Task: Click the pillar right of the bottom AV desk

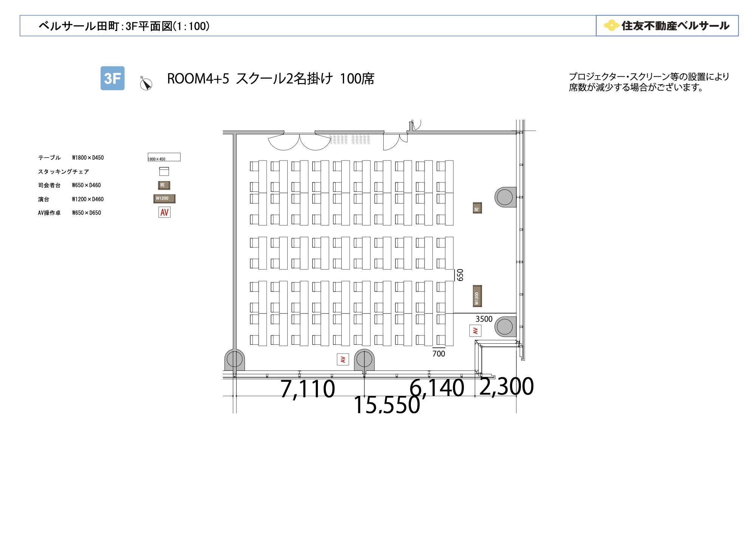Action: [364, 360]
